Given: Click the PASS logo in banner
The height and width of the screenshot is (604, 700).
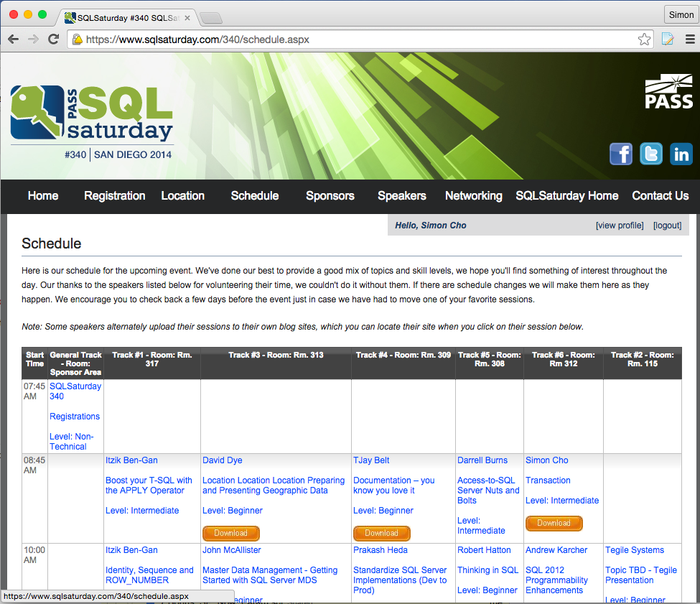Looking at the screenshot, I should (x=668, y=91).
